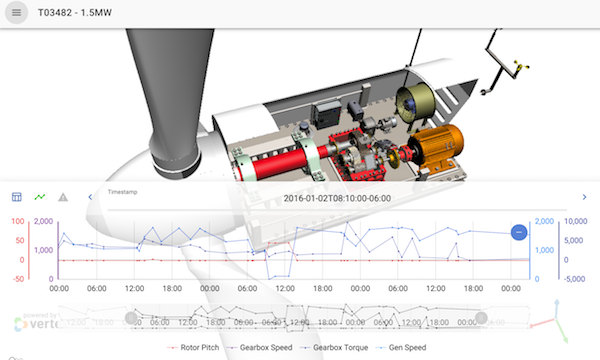600x360 pixels.
Task: Toggle Gearbox Torque series in legend
Action: pos(334,347)
